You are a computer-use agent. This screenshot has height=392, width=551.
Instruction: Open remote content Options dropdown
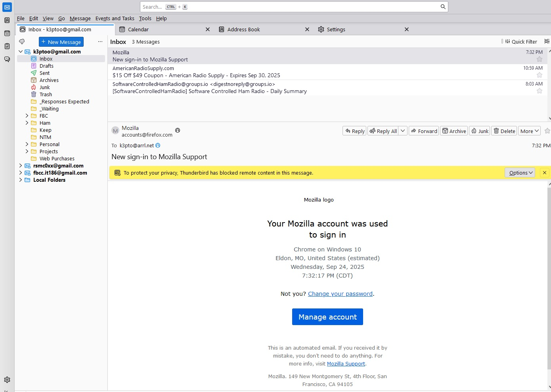click(x=520, y=173)
